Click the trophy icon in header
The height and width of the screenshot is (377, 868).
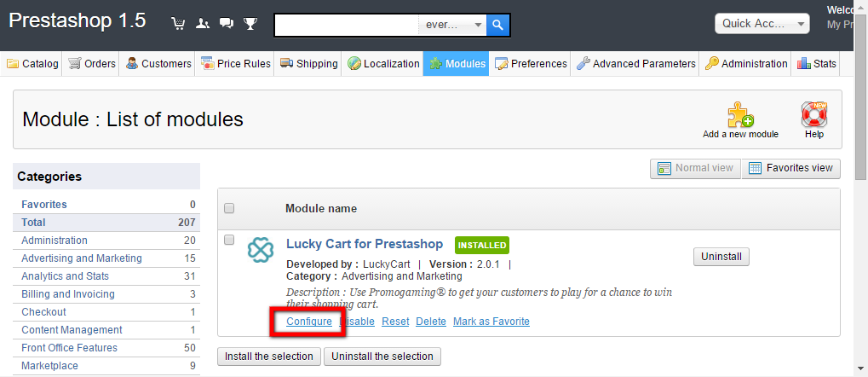(250, 24)
